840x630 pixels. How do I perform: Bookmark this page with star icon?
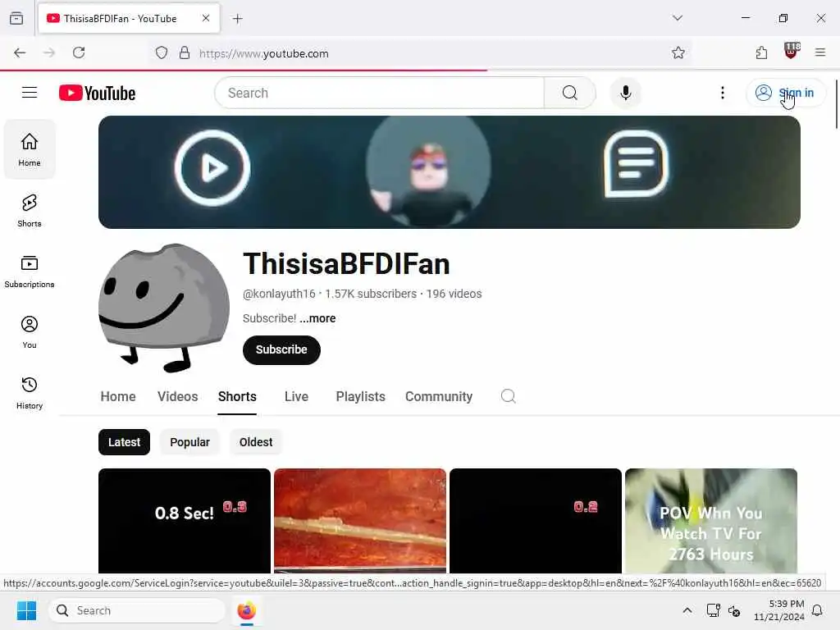pos(678,52)
